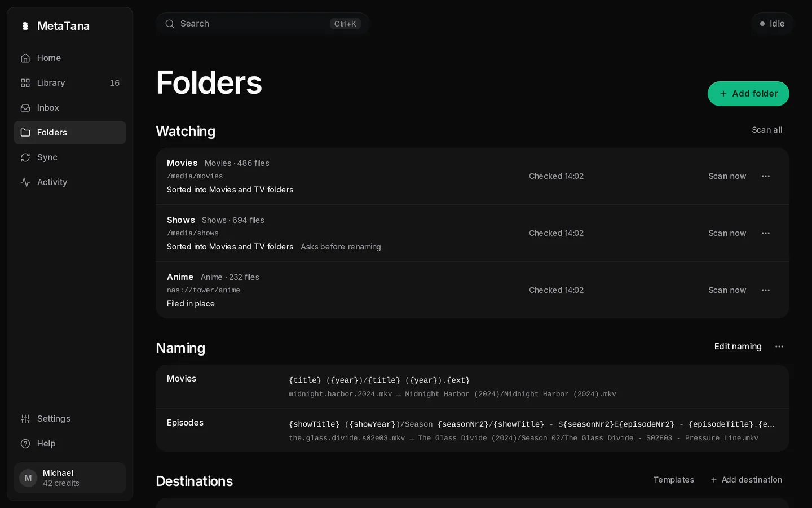
Task: Click the Library count badge 16
Action: (114, 83)
